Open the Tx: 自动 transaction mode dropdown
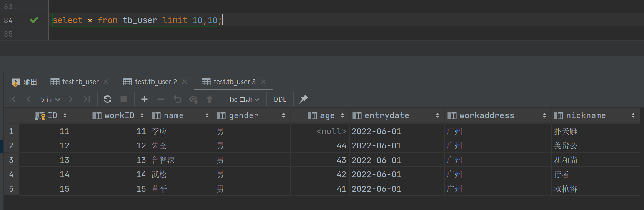644x210 pixels. point(244,99)
